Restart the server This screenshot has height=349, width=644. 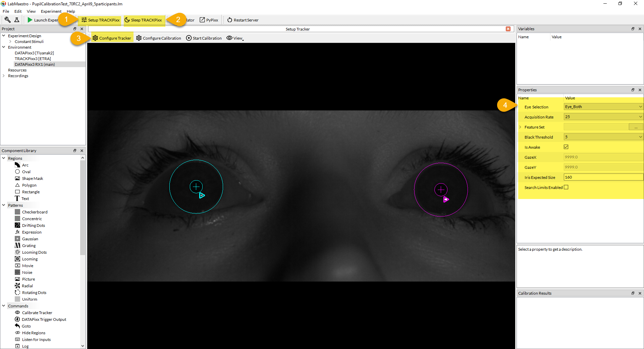(243, 20)
